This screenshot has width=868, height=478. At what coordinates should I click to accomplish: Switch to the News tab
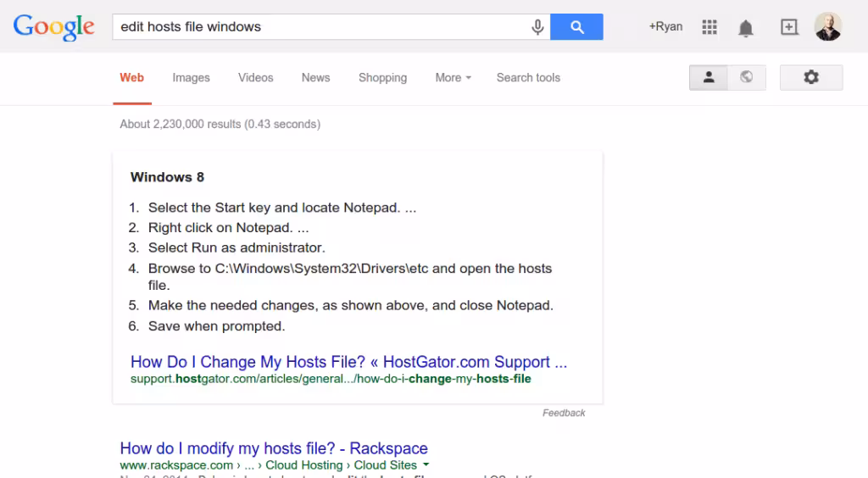click(x=315, y=77)
